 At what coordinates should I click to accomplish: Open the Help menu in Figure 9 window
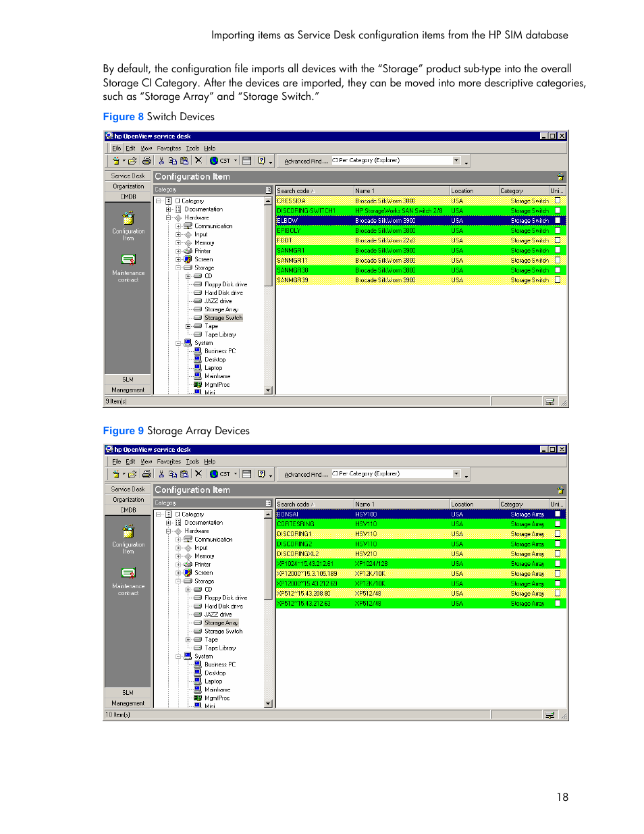(x=210, y=462)
